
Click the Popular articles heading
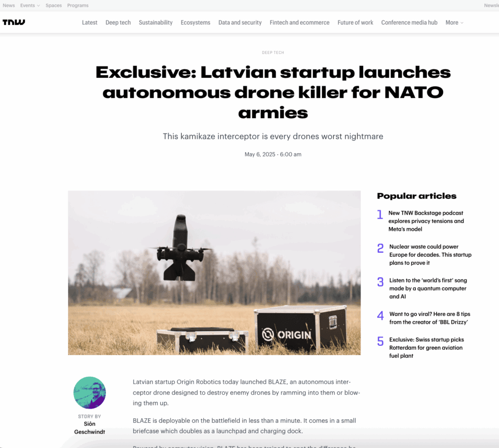click(417, 196)
